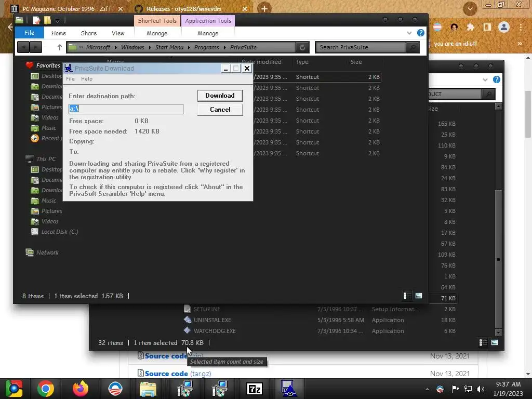
Task: Expand the ribbon chevron in front Explorer
Action: point(409,33)
